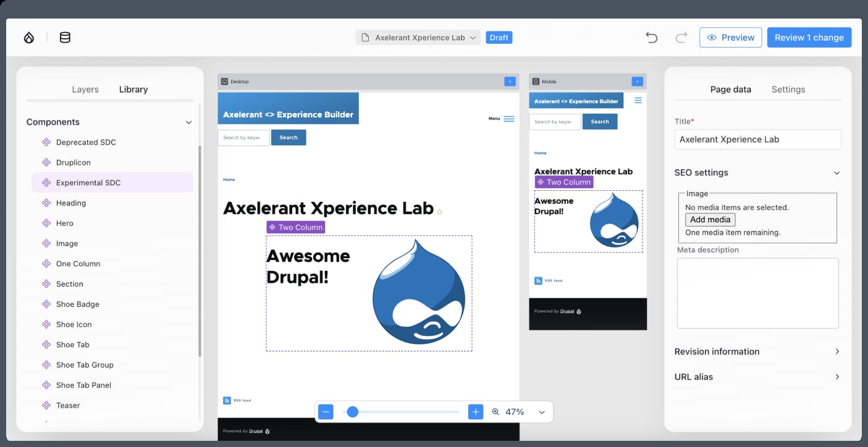Collapse the SEO settings section
This screenshot has height=447, width=868.
[x=836, y=173]
